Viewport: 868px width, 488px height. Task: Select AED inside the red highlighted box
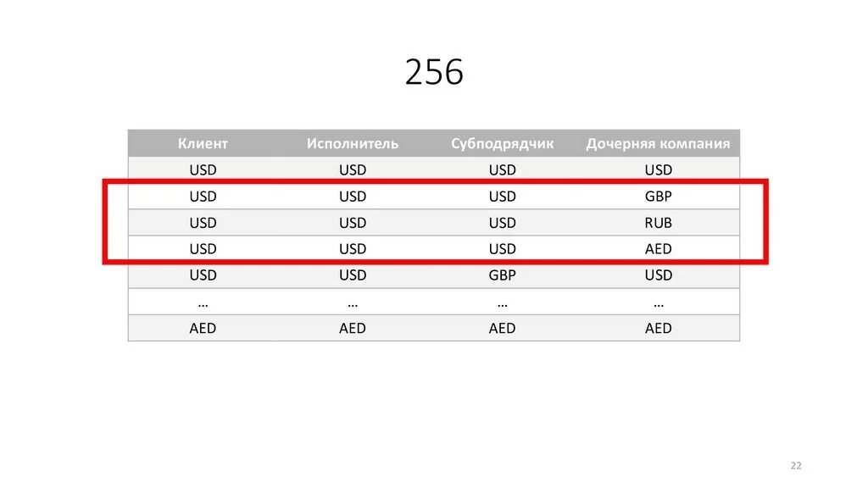[x=658, y=249]
